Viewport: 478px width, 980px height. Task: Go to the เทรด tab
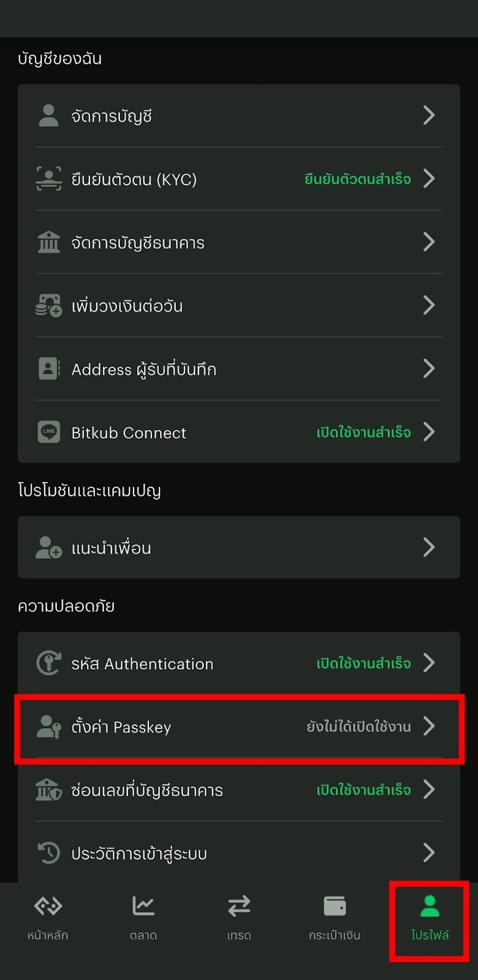(239, 917)
